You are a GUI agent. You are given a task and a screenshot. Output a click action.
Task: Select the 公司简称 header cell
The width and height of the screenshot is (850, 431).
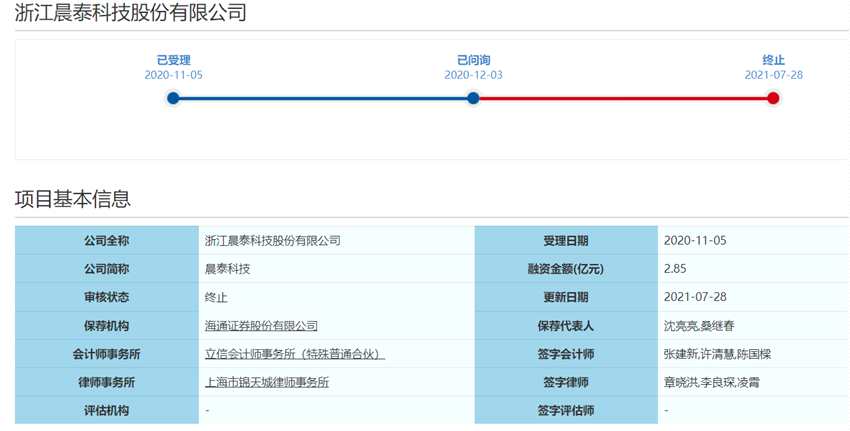point(107,269)
